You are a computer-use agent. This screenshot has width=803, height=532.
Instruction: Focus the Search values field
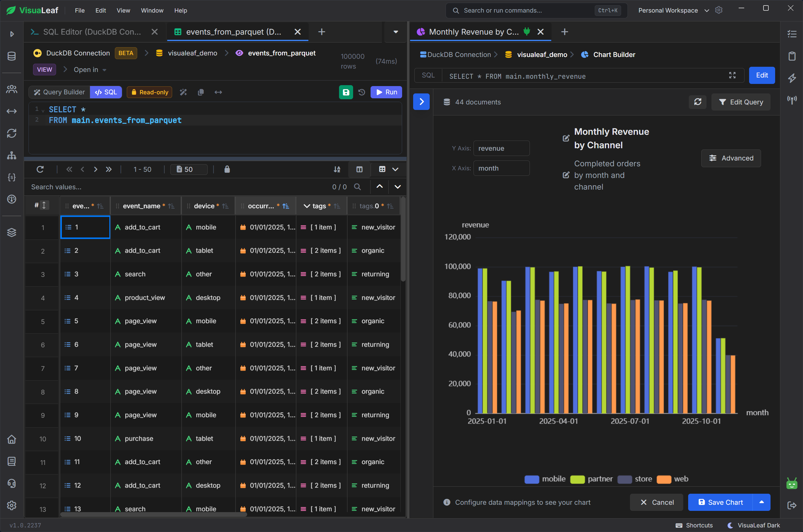pyautogui.click(x=176, y=187)
